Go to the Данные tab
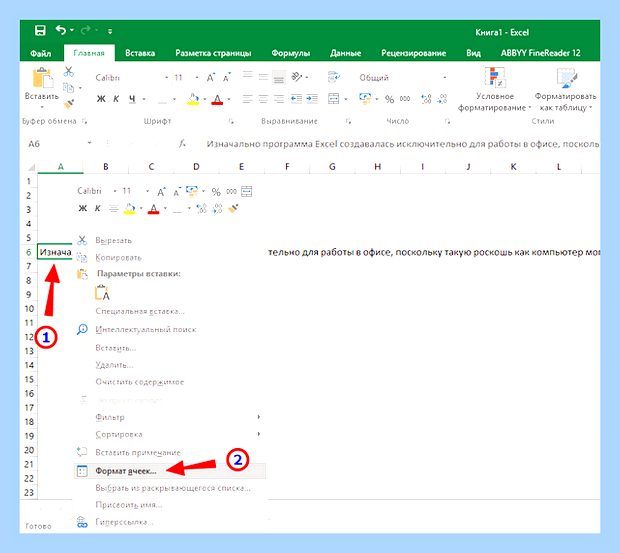 [346, 53]
